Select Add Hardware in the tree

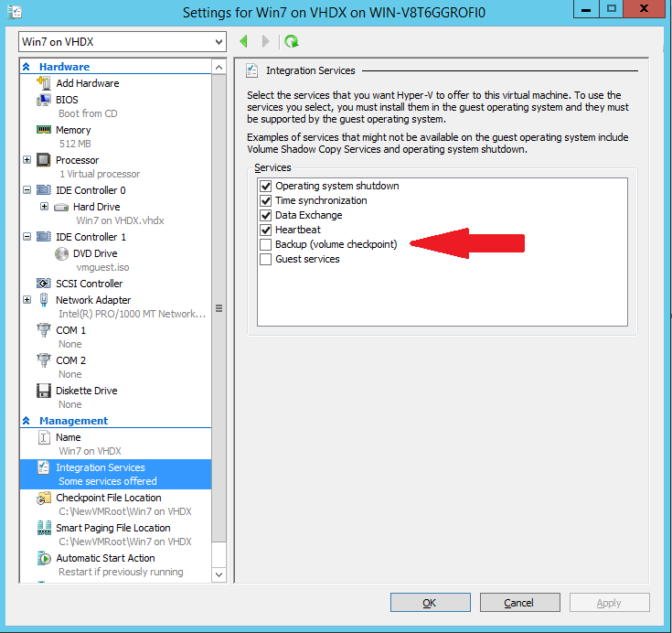(88, 83)
